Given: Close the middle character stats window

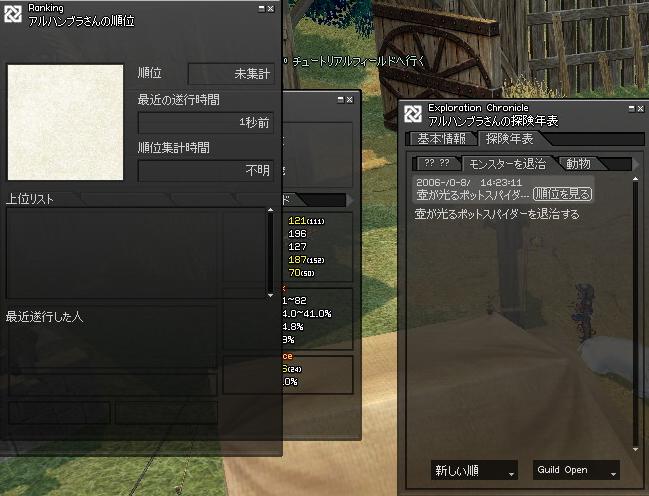Looking at the screenshot, I should (x=350, y=99).
